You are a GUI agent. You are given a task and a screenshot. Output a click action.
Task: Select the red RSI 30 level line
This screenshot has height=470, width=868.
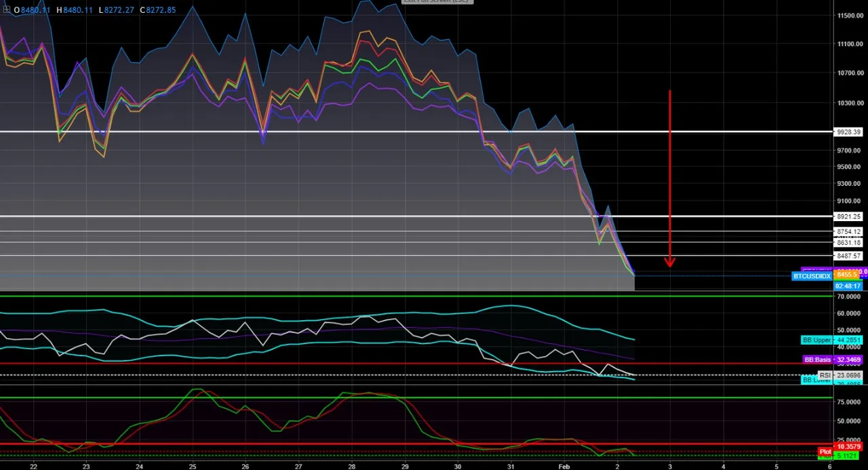pos(416,364)
